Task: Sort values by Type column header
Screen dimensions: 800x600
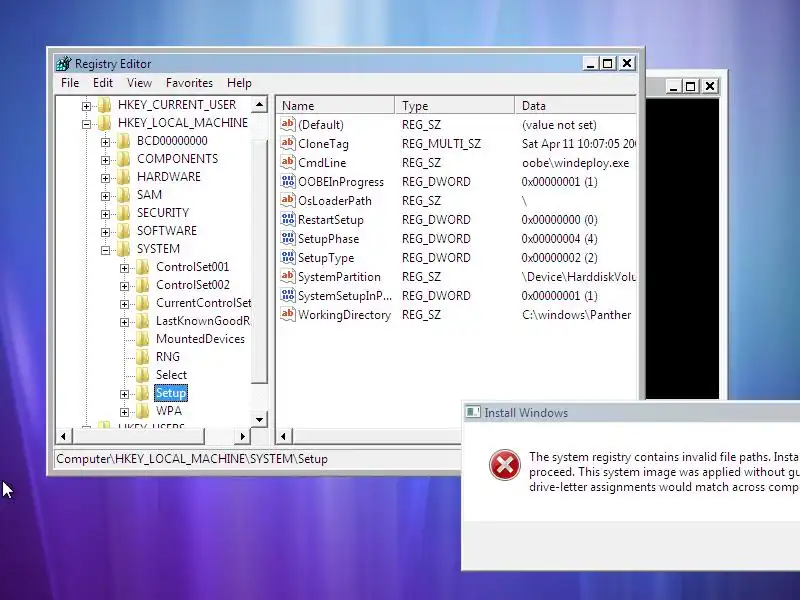Action: (x=455, y=106)
